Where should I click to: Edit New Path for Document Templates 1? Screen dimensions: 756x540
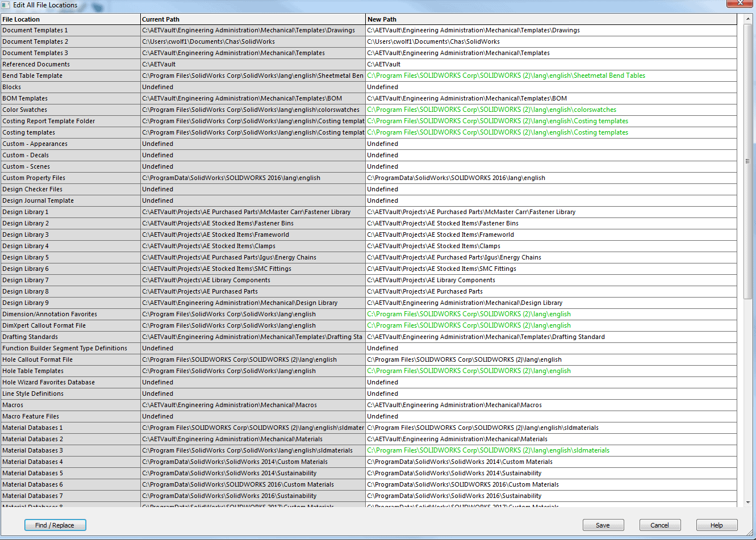551,30
